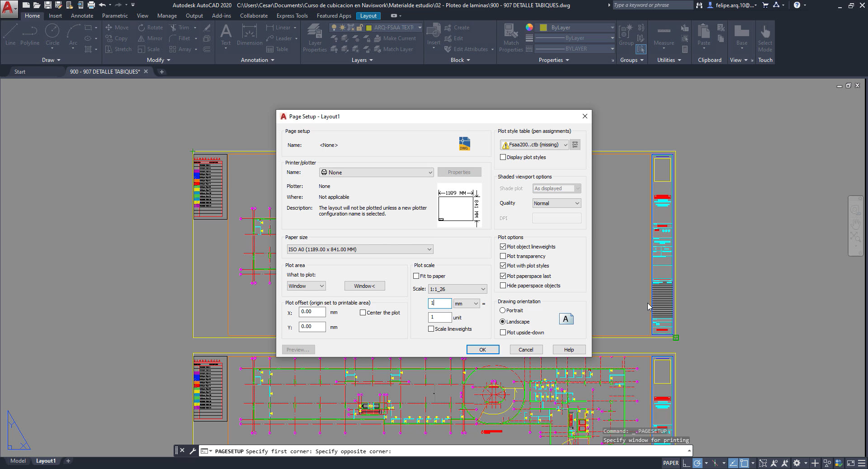This screenshot has height=469, width=868.
Task: Click the X plot offset field
Action: click(312, 312)
